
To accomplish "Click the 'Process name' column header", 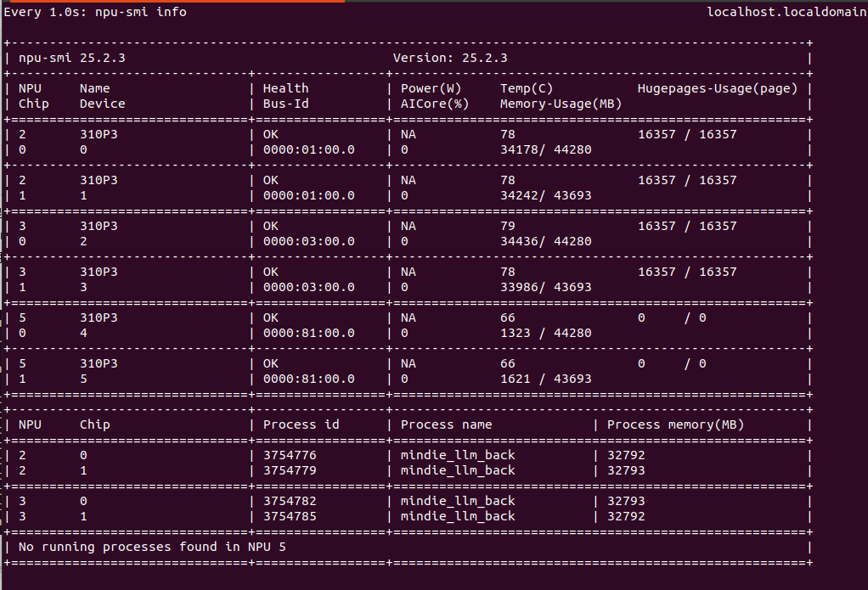I will (x=446, y=425).
